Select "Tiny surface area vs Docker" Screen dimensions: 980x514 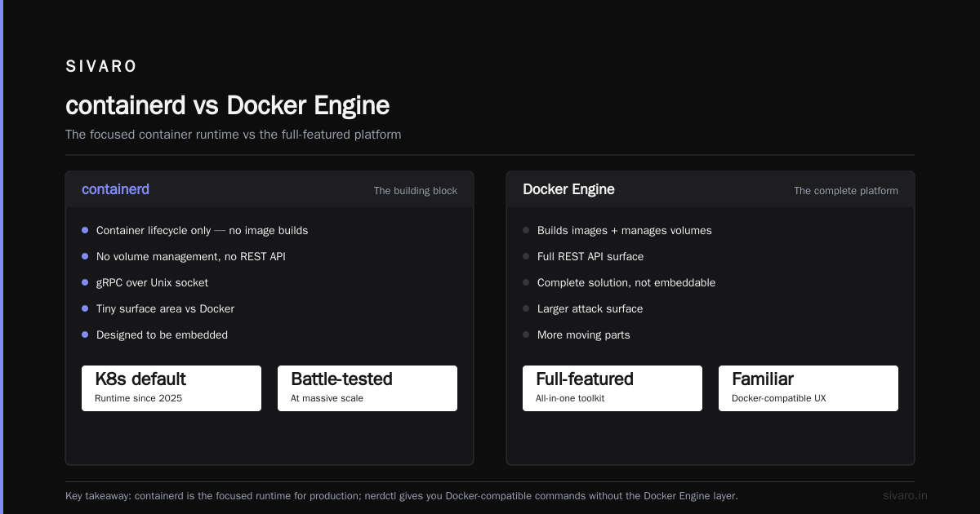pyautogui.click(x=165, y=308)
